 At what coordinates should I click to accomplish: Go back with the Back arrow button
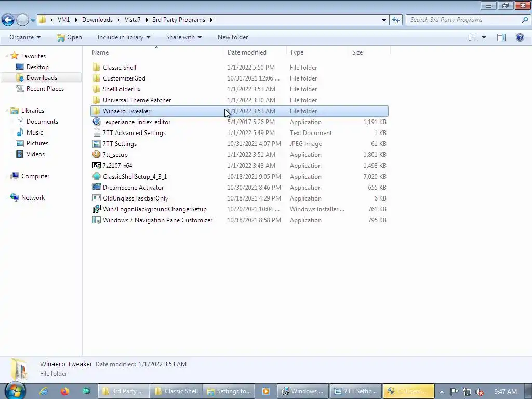click(8, 20)
